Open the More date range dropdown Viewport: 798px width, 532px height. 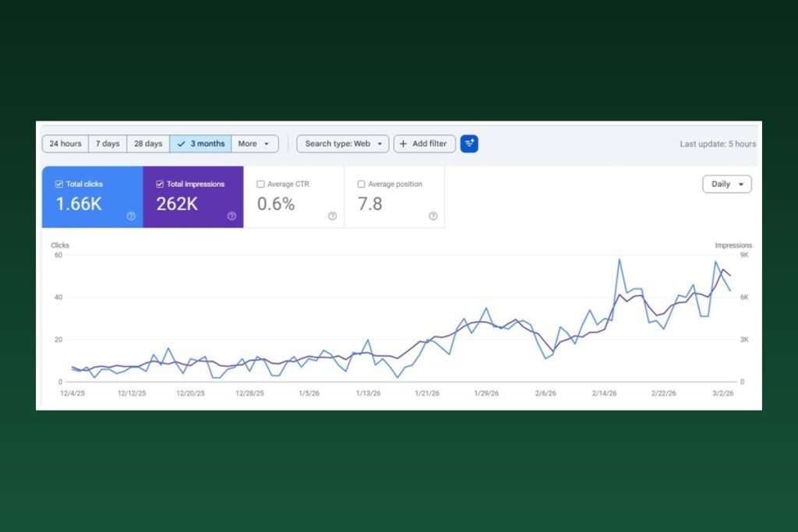pos(255,143)
